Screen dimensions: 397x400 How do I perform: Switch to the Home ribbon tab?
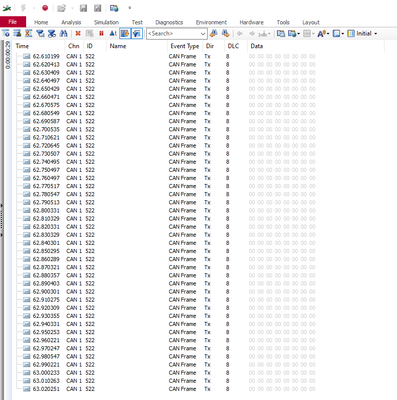tap(41, 22)
